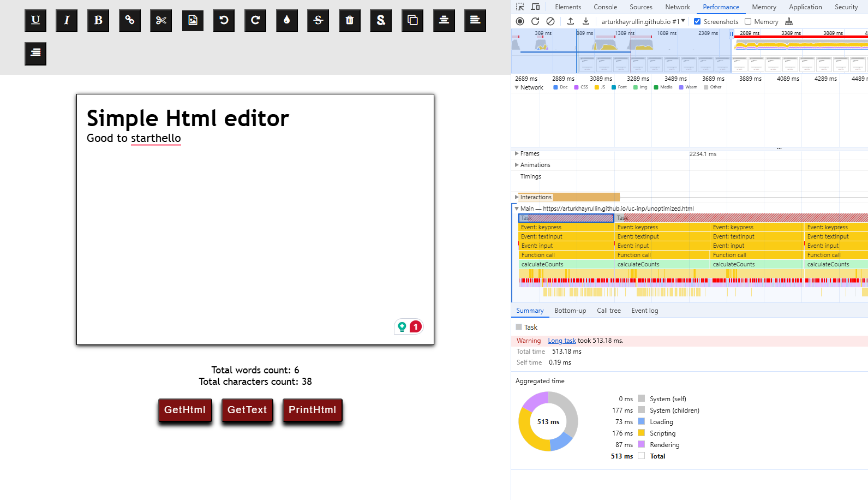The height and width of the screenshot is (500, 868).
Task: Open the Network panel tab
Action: point(678,7)
